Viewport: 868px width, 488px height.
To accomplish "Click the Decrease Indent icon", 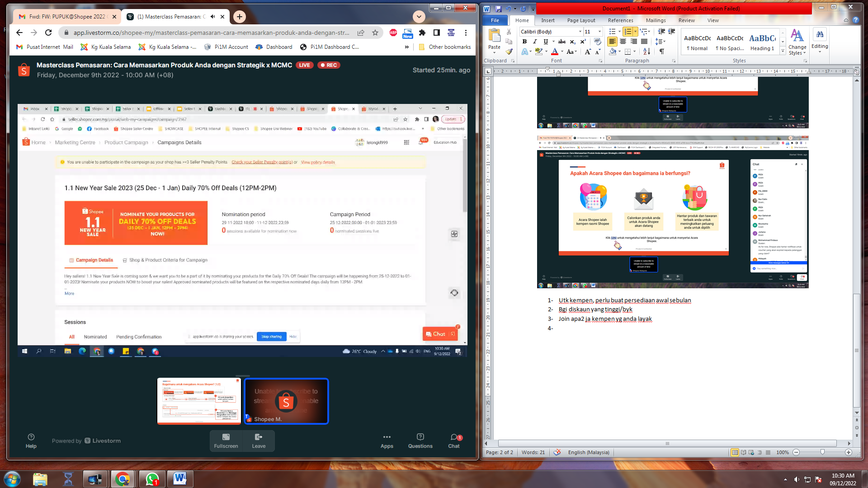I will [661, 32].
